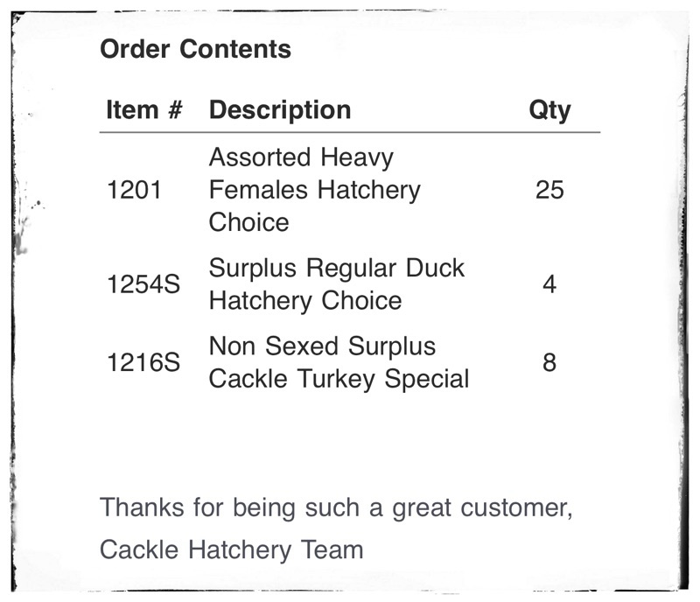This screenshot has height=602, width=700.
Task: Click quantity 4 for the duck item
Action: tap(549, 285)
